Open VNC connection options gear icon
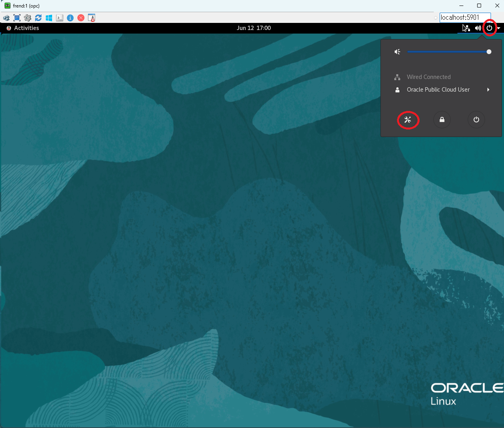The height and width of the screenshot is (428, 504). pyautogui.click(x=28, y=18)
